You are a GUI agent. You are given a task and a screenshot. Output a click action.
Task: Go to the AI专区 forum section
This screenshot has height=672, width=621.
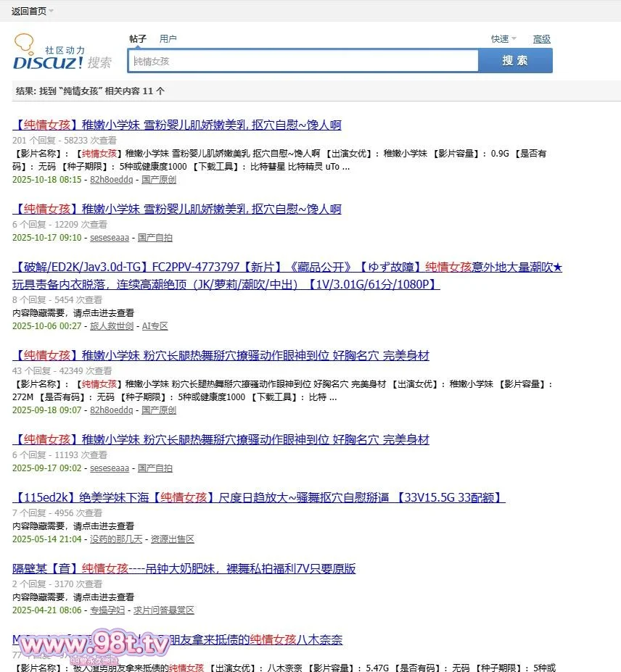[x=155, y=326]
